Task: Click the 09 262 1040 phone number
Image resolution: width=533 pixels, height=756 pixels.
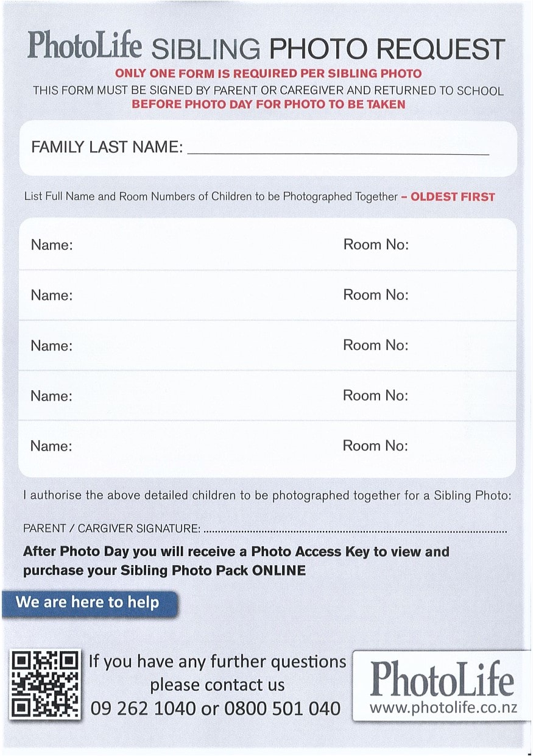Action: pyautogui.click(x=144, y=708)
